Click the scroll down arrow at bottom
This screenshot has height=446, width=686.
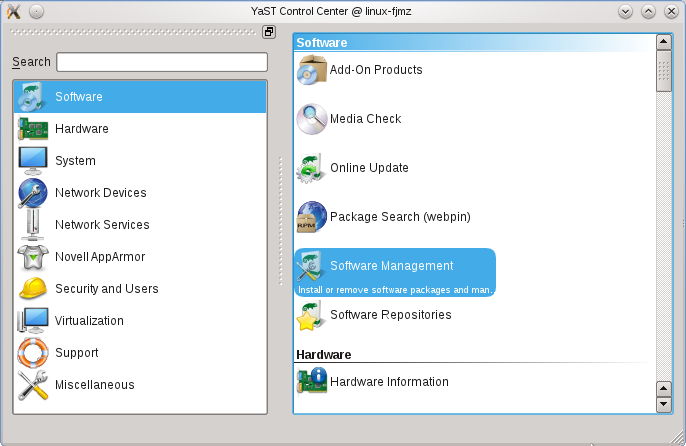(x=664, y=404)
